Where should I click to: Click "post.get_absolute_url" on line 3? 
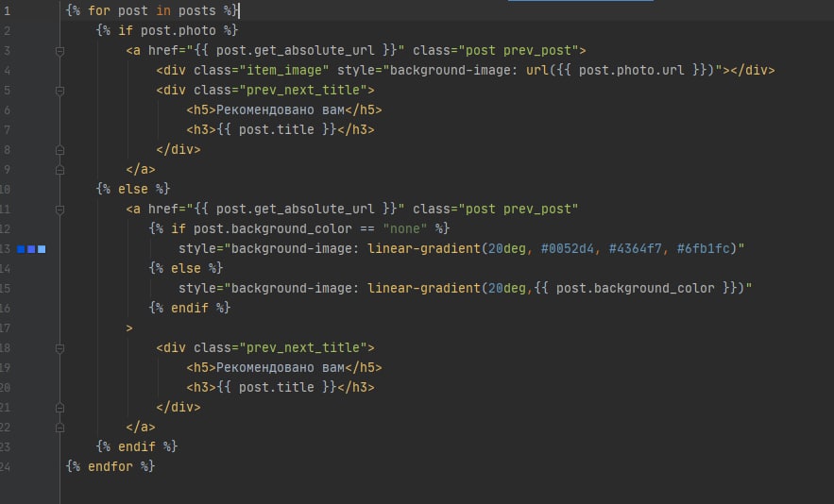[296, 51]
